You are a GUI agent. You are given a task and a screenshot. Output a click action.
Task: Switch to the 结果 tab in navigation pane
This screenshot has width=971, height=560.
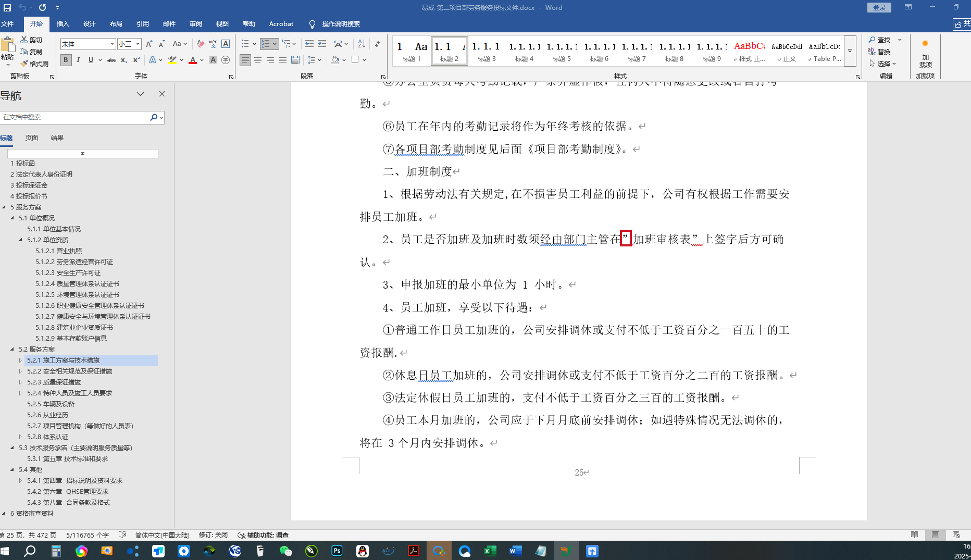coord(57,138)
